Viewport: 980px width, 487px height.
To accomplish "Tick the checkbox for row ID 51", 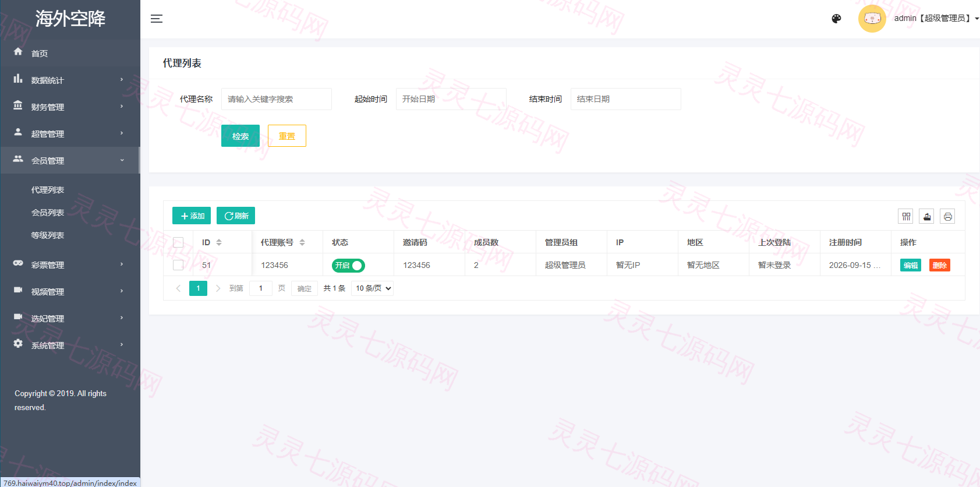I will 178,265.
